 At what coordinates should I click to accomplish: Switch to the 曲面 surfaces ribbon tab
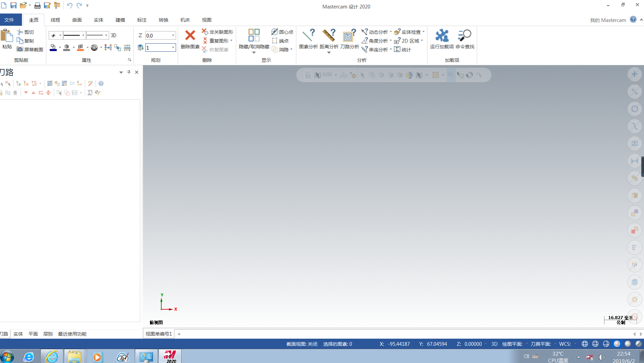[x=77, y=20]
